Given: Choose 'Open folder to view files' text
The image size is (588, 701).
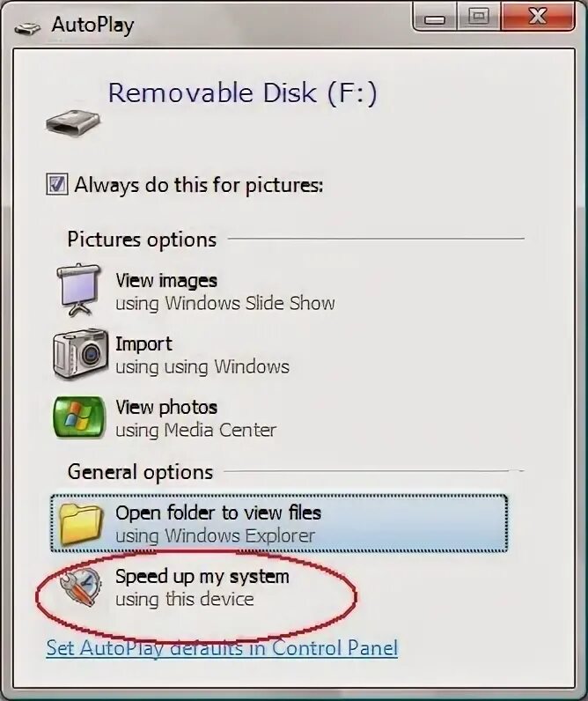Looking at the screenshot, I should point(218,513).
